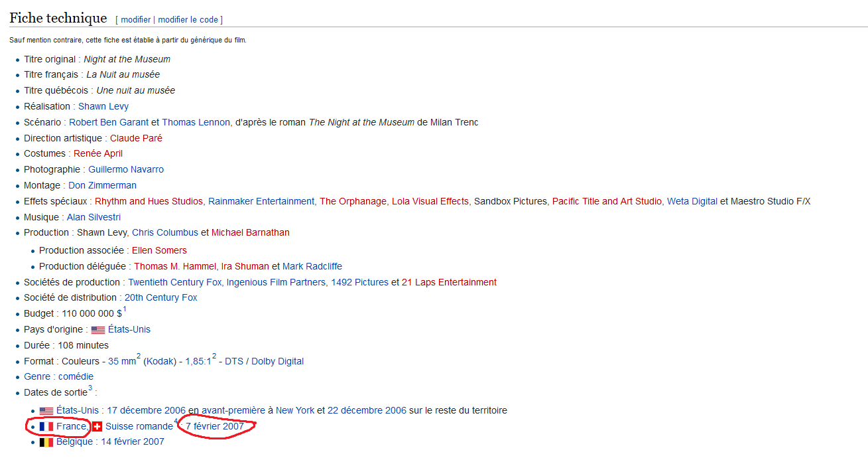The image size is (868, 464).
Task: Open Shawn Levy link in Réalisation row
Action: 103,106
